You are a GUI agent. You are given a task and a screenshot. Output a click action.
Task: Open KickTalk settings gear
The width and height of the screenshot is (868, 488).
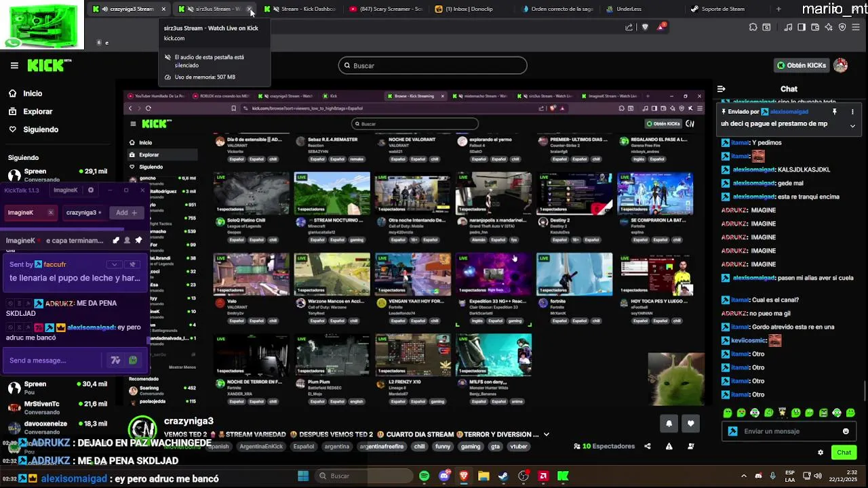(x=91, y=190)
